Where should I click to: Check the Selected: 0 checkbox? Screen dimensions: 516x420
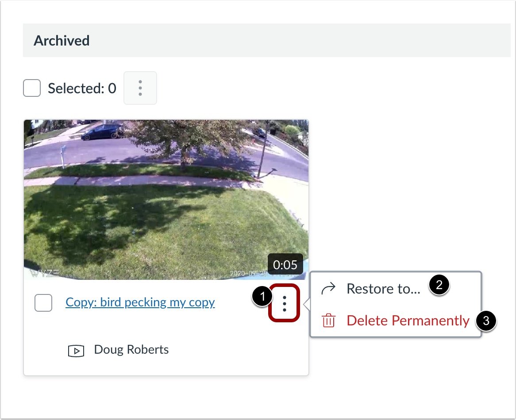tap(31, 88)
